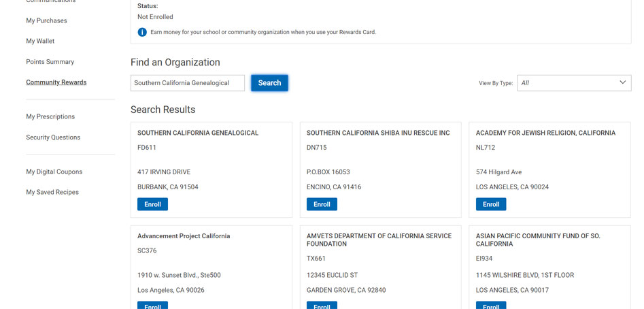Open My Purchases in the sidebar
Viewport: 644px width, 309px height.
tap(46, 20)
